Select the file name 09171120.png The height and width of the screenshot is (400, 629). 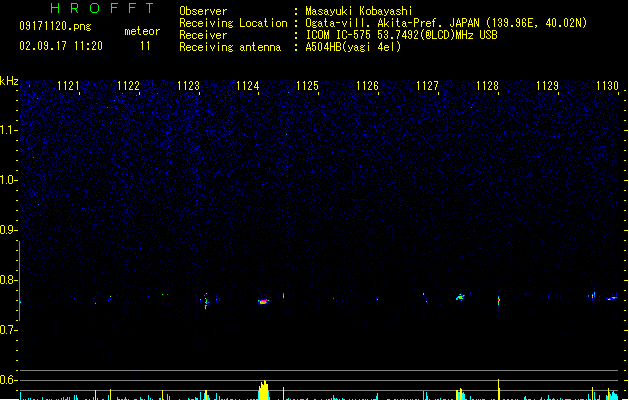click(55, 26)
